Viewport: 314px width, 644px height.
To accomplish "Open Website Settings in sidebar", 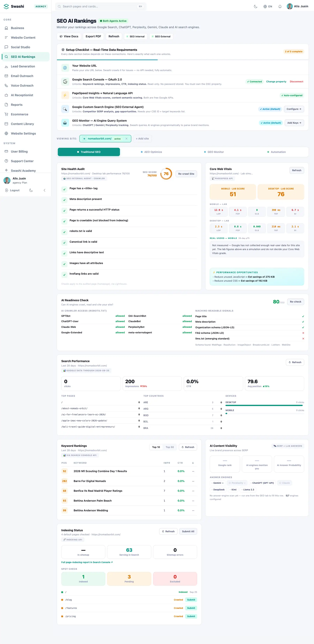I will tap(25, 134).
